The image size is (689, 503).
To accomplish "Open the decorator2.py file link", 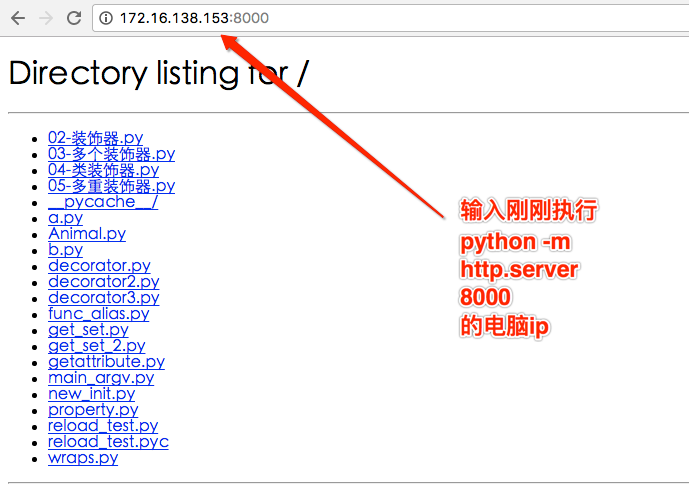I will point(103,282).
